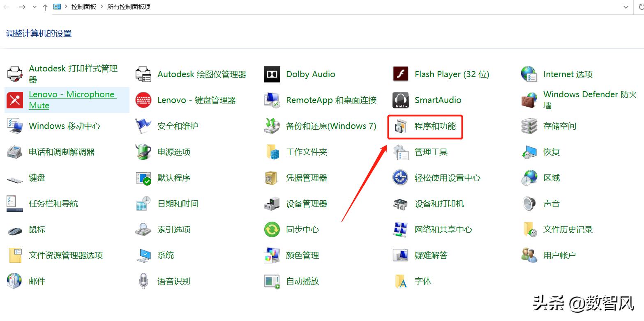
Task: Click the 同步中心 green sync icon
Action: 272,229
